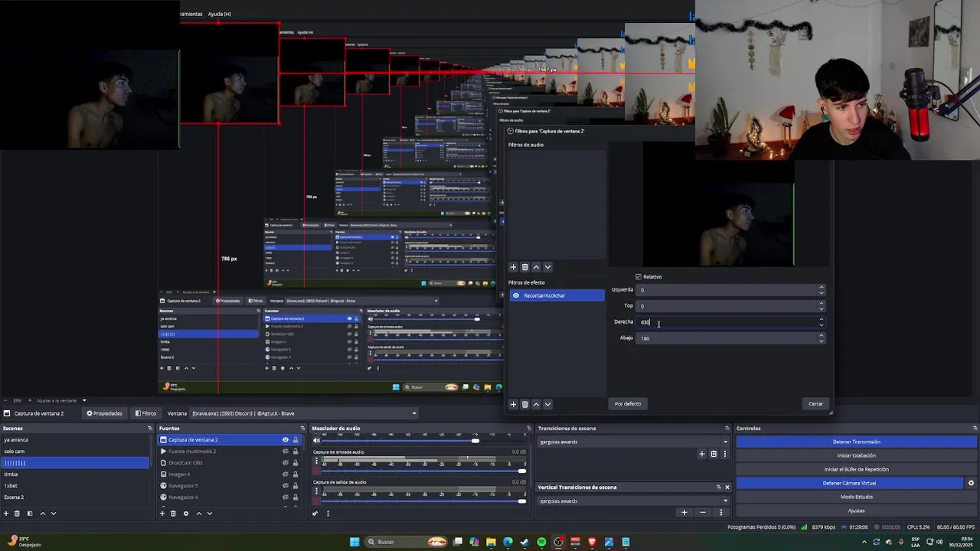
Task: Click Cerrar to close filters dialog
Action: tap(816, 404)
